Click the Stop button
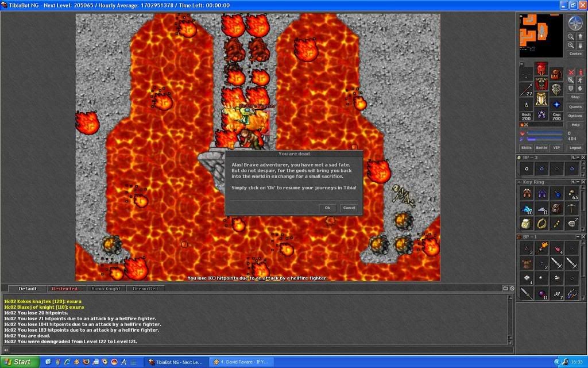Screen dimensions: 588x368 (x=575, y=97)
